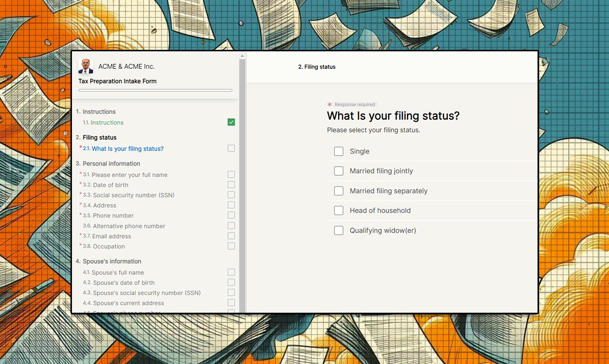Click the ACME & ACME Inc. company name
The width and height of the screenshot is (609, 364).
coord(127,67)
